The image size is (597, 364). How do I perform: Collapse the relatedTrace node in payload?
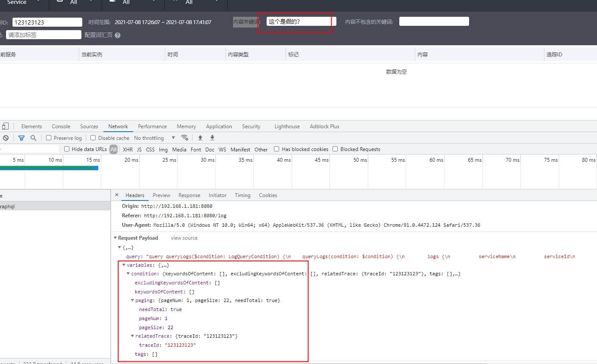[x=133, y=336]
